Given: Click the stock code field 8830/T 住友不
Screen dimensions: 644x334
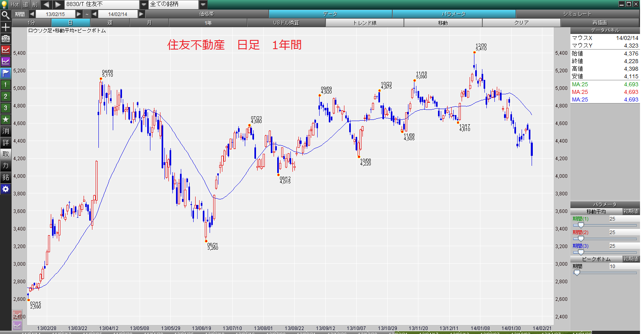Looking at the screenshot, I should [x=102, y=4].
